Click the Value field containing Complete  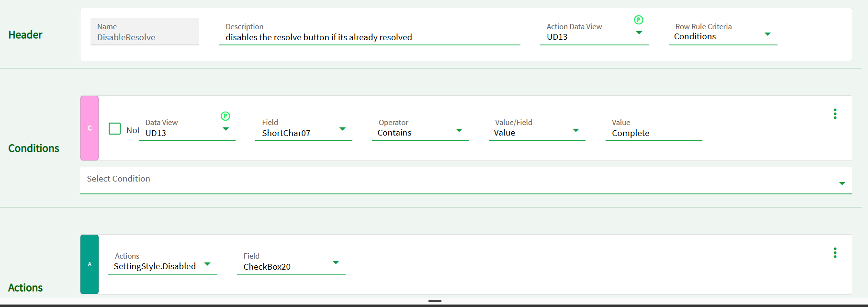(x=653, y=133)
